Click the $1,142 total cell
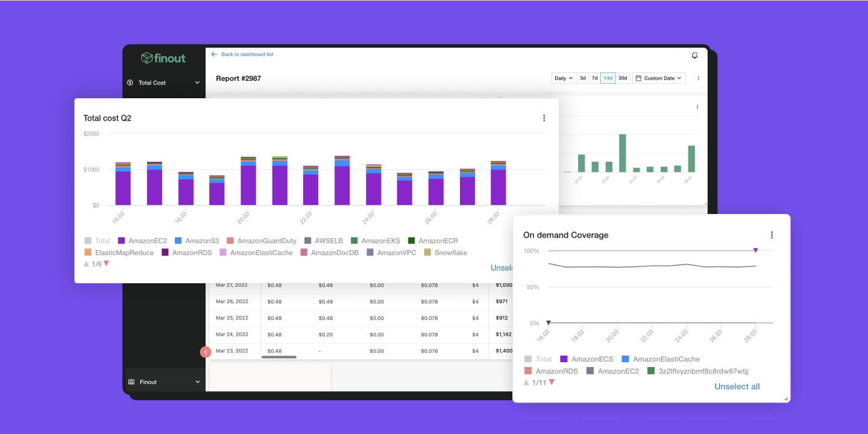 [503, 334]
